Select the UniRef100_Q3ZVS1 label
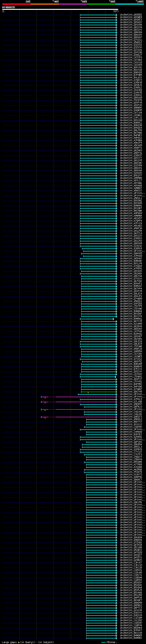Image resolution: width=146 pixels, height=644 pixels. pos(131,45)
